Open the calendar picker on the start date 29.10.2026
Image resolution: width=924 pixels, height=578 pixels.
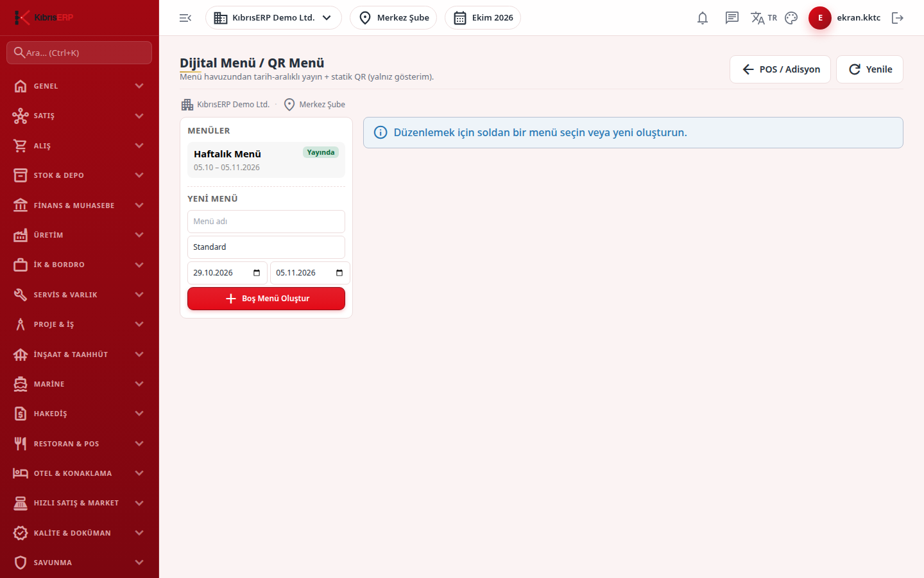click(x=257, y=273)
